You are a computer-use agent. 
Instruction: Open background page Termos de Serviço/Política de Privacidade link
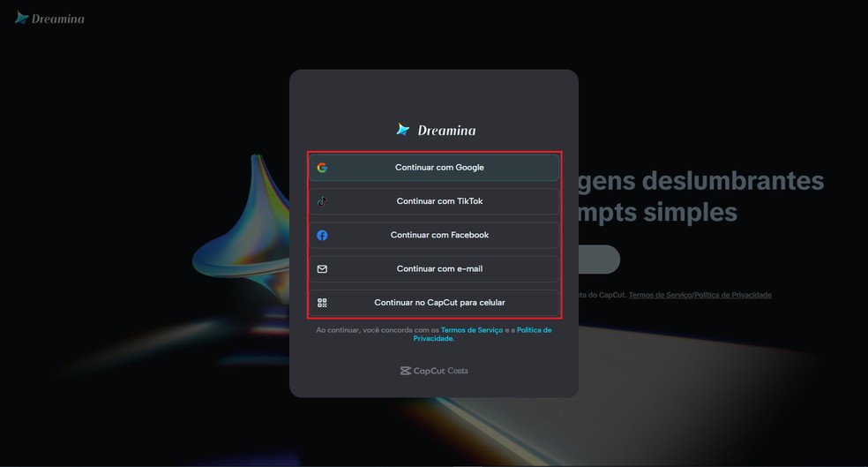click(x=700, y=295)
